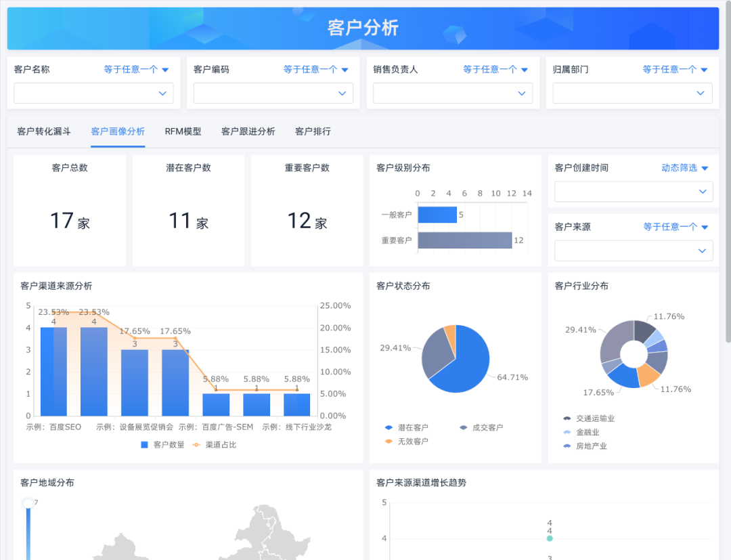Toggle 交通运输业 legend icon in industry chart
Screen dimensions: 731x560
coord(567,418)
